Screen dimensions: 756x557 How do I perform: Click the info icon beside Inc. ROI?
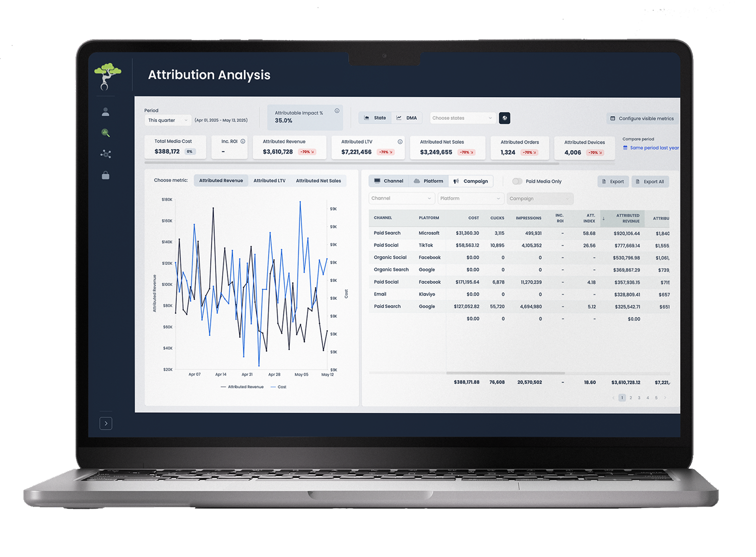[x=243, y=141]
